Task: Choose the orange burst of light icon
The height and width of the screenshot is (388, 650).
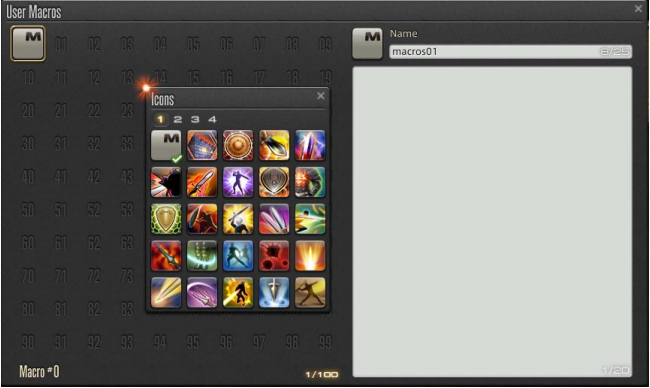Action: coord(310,256)
